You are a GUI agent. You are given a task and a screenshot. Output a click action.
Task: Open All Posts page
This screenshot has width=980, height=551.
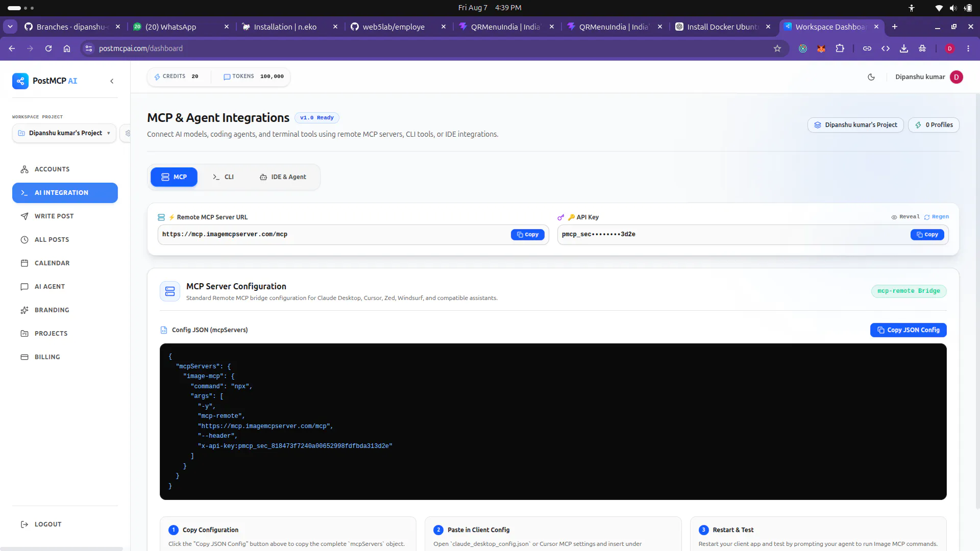[65, 240]
